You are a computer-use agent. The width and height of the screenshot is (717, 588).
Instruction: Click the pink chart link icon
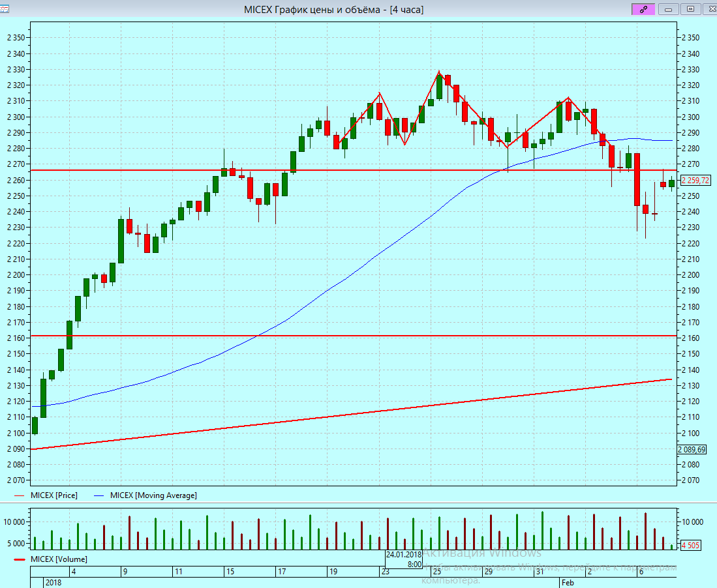click(x=643, y=9)
